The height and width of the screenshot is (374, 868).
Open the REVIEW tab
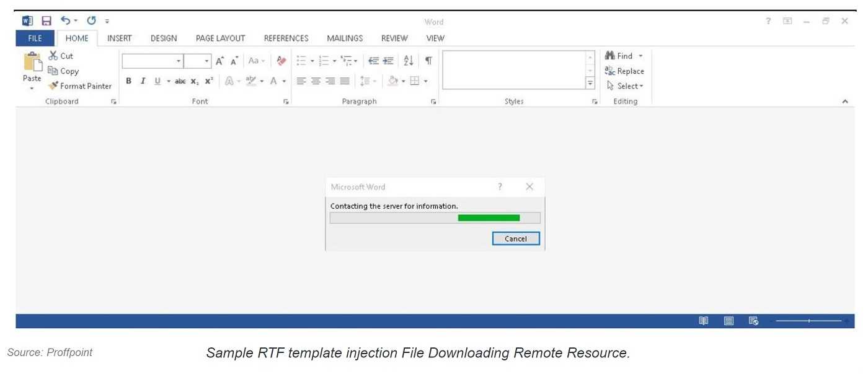pos(394,38)
